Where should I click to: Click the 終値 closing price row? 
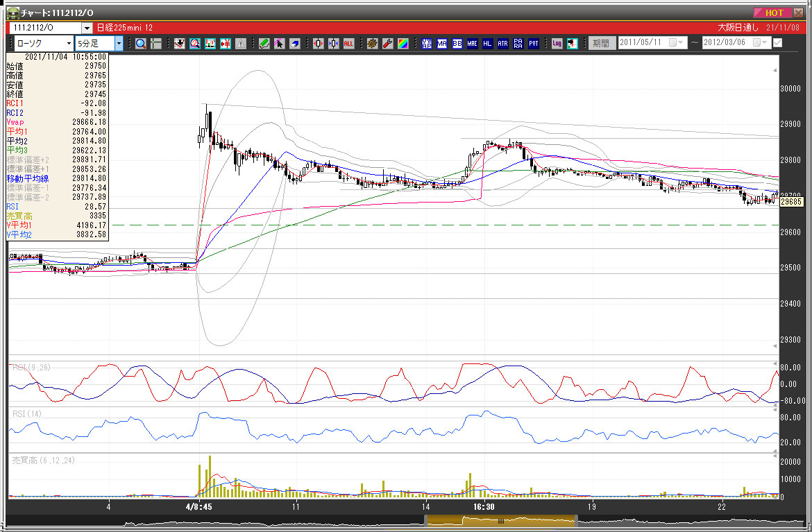click(x=56, y=94)
